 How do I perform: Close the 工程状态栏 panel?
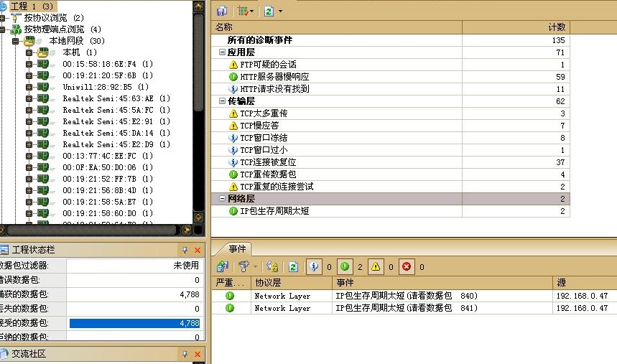[x=198, y=250]
